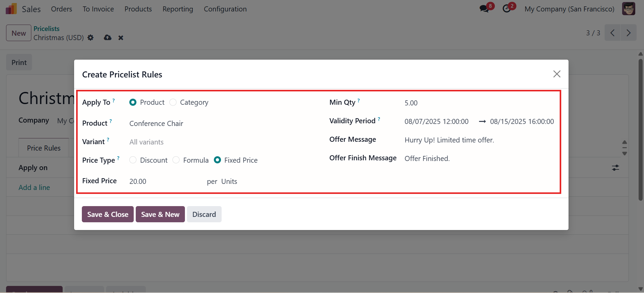Open the discuss messages icon with 8 badge
This screenshot has width=644, height=293.
point(485,8)
